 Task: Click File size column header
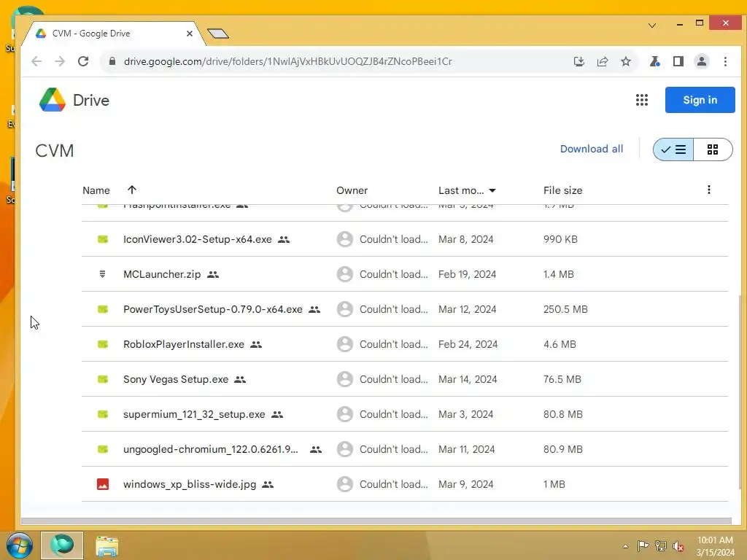coord(562,190)
